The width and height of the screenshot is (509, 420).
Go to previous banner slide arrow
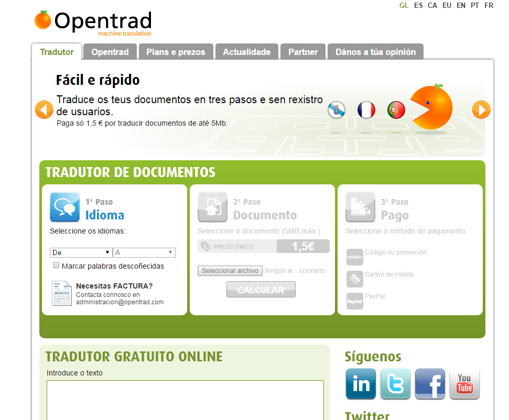[44, 109]
